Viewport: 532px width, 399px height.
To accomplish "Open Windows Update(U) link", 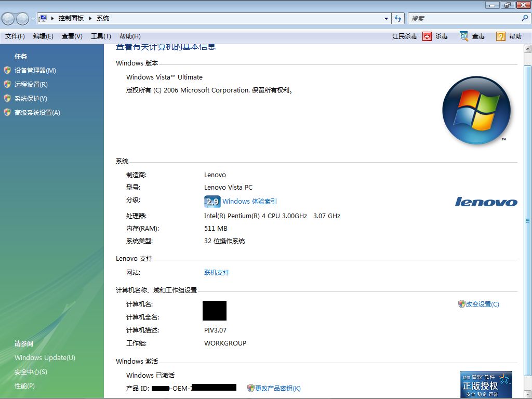I will pos(45,357).
